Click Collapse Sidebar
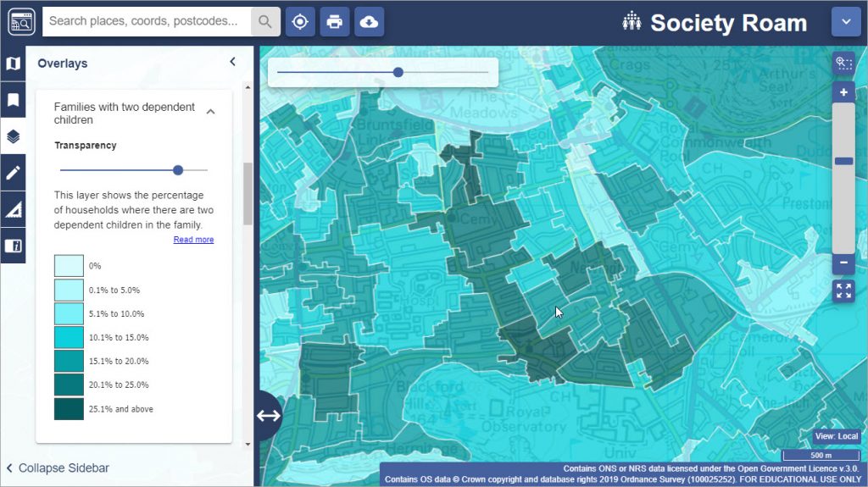868x487 pixels. tap(57, 468)
